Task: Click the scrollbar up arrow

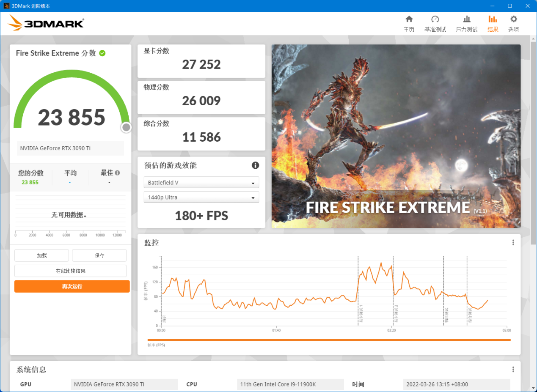Action: 533,39
